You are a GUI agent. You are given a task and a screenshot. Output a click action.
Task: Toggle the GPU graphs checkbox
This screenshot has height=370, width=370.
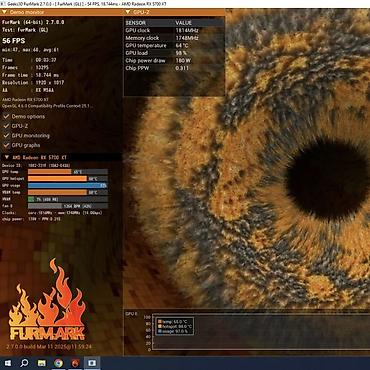tap(6, 145)
